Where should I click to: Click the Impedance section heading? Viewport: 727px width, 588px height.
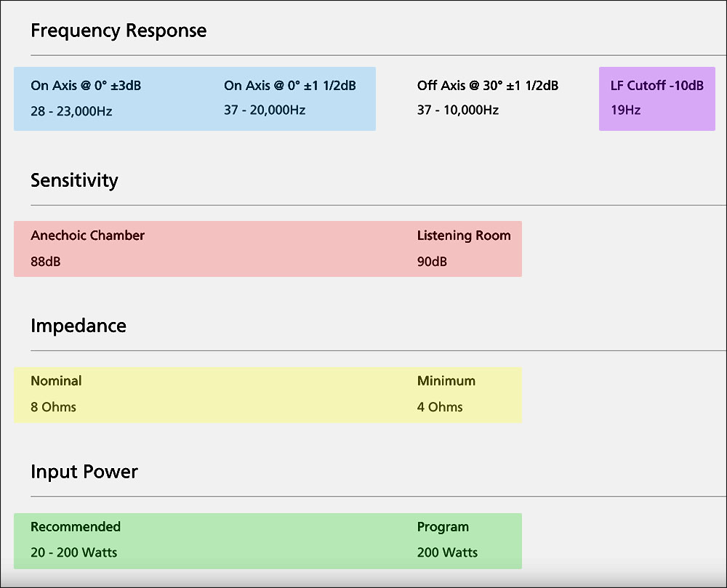pyautogui.click(x=79, y=326)
